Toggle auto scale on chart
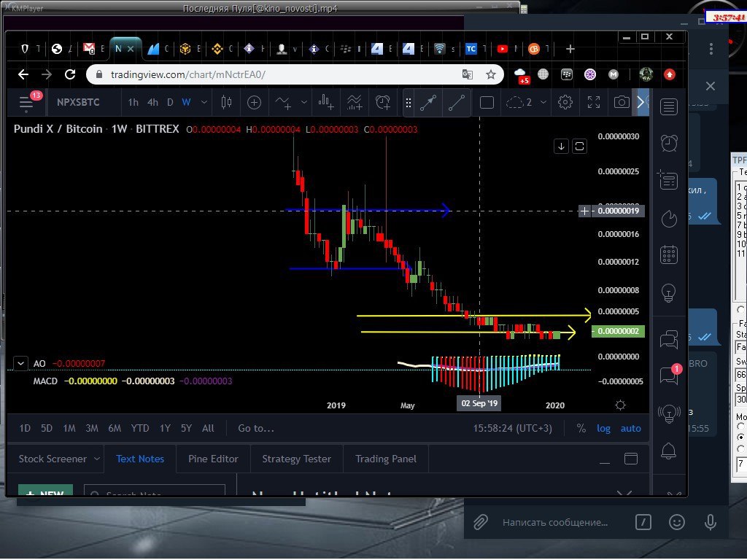Image resolution: width=747 pixels, height=560 pixels. 630,428
